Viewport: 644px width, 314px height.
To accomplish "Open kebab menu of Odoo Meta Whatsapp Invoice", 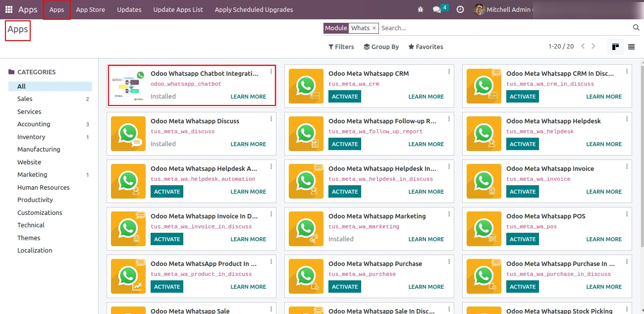I will coord(627,166).
